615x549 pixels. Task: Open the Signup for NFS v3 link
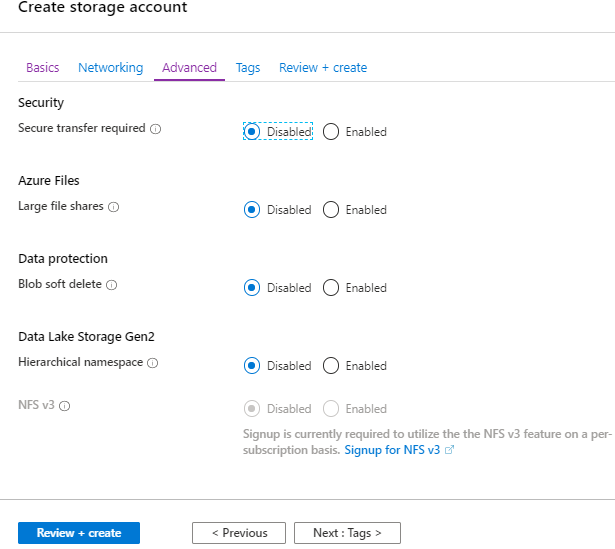tap(392, 450)
